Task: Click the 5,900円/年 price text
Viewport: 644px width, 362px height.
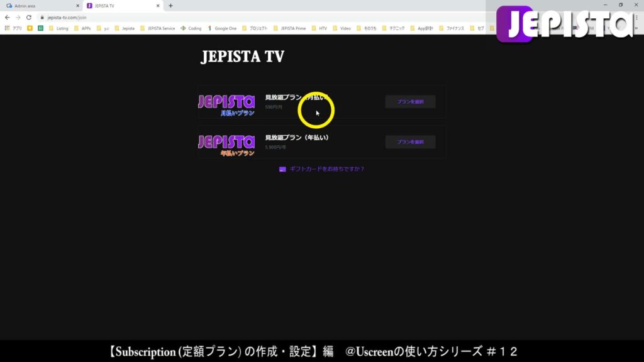Action: click(275, 147)
